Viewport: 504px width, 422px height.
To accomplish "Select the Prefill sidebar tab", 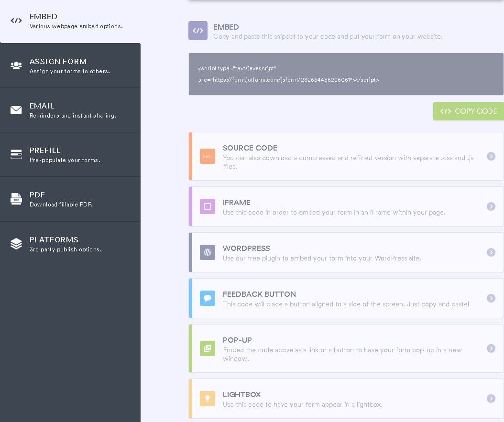I will (70, 154).
